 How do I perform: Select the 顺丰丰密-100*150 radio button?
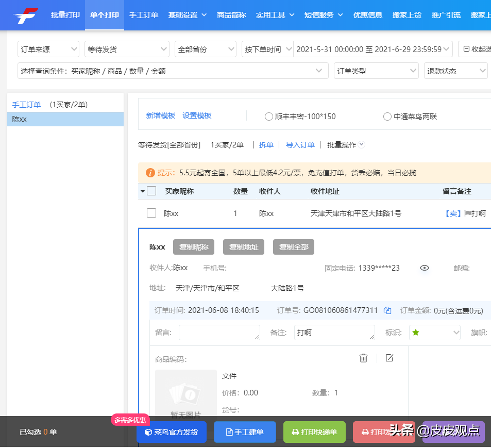click(x=268, y=116)
